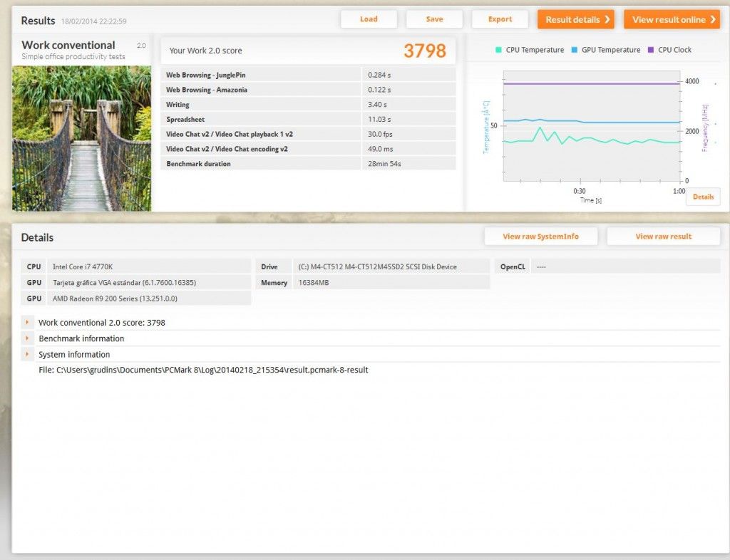Image resolution: width=730 pixels, height=560 pixels.
Task: Click the blue GPU temperature line in chart
Action: click(591, 121)
